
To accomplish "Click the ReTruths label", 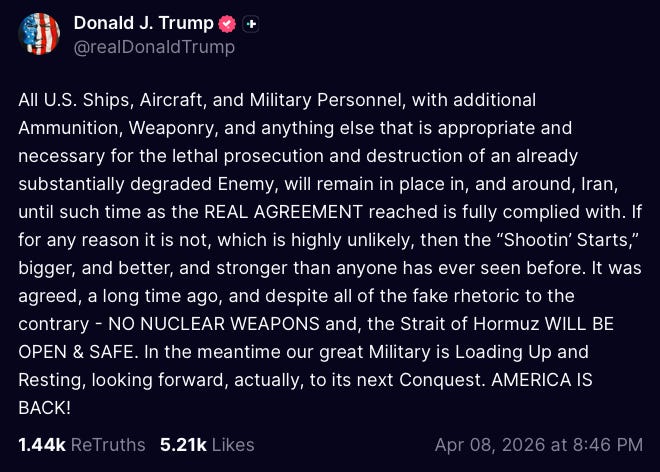I will coord(106,445).
